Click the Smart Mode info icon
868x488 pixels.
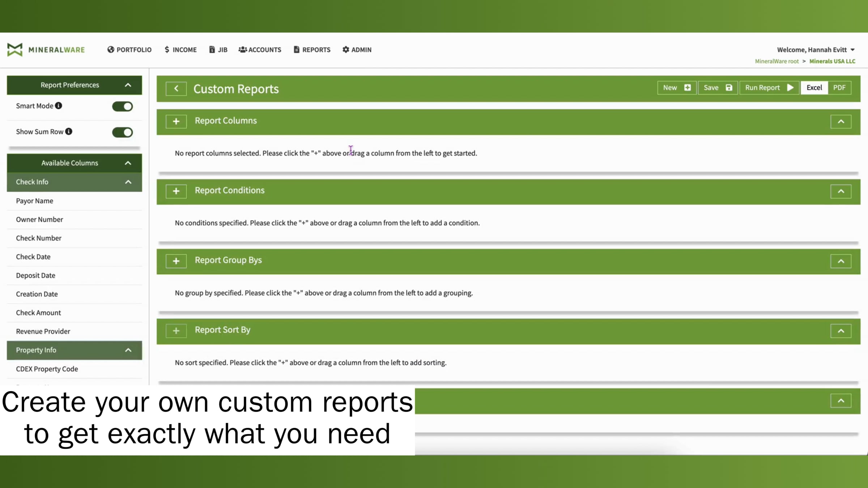[x=58, y=106]
